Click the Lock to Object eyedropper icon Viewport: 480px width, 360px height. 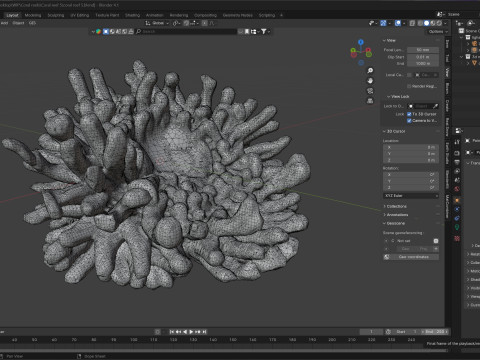click(435, 106)
